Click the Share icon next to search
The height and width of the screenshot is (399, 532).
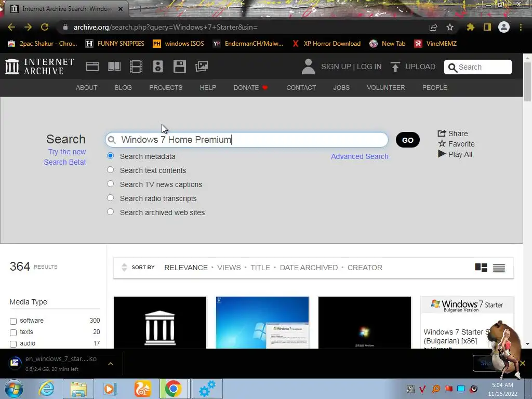coord(442,134)
